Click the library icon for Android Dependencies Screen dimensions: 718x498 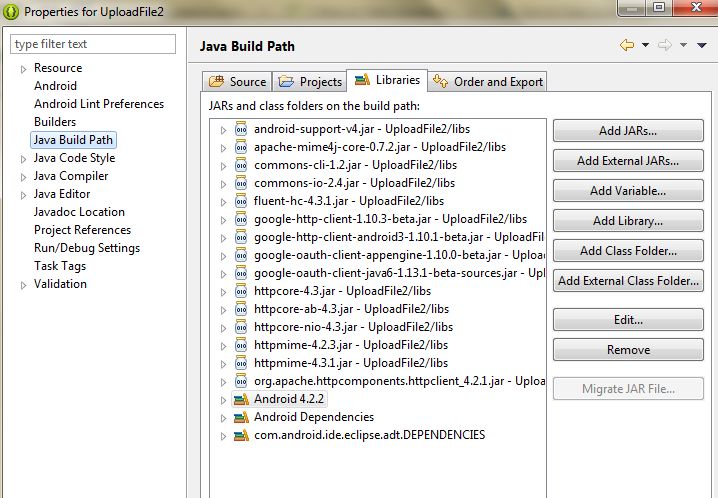(241, 417)
